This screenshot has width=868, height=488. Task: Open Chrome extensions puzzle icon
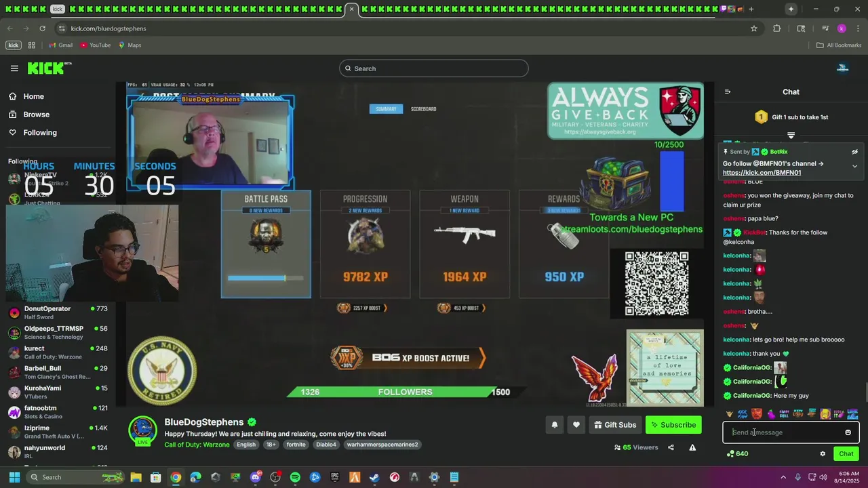777,28
